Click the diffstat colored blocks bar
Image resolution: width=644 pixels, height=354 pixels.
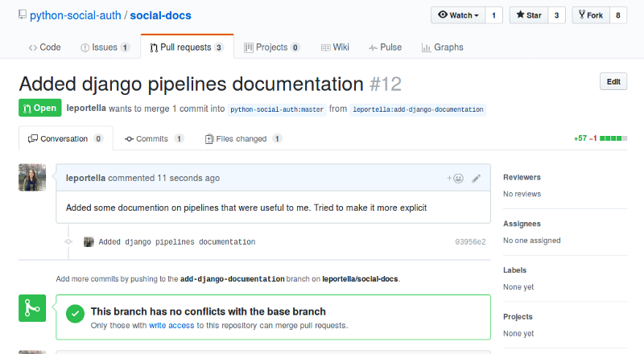pyautogui.click(x=613, y=138)
